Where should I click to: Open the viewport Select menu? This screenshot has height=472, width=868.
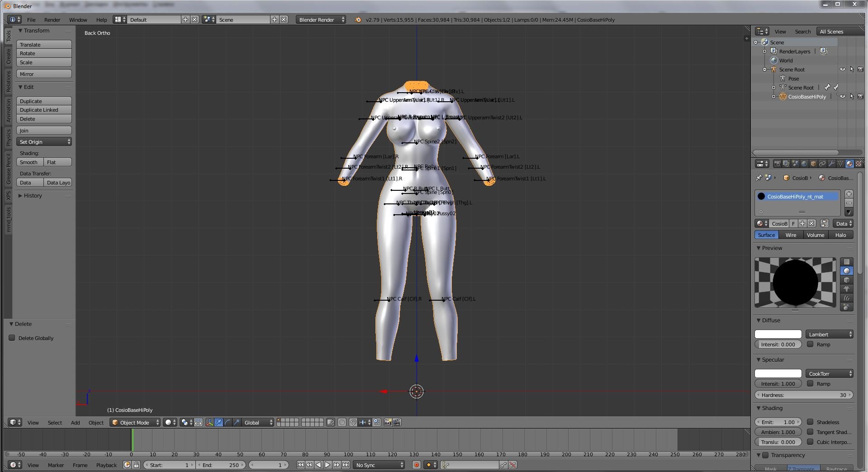[x=55, y=422]
